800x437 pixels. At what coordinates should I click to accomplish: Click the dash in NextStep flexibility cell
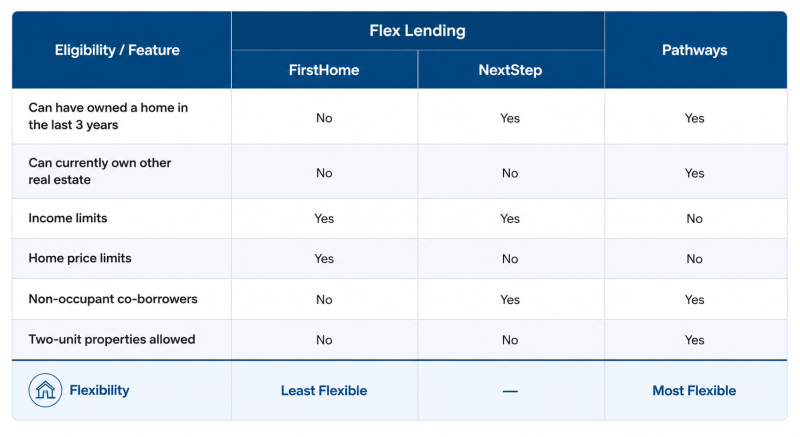510,391
